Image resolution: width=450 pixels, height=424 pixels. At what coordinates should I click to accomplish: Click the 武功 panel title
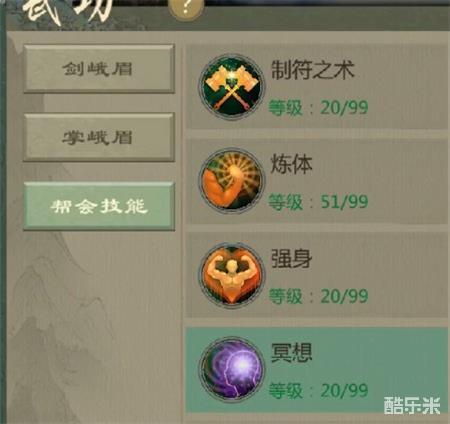click(67, 10)
